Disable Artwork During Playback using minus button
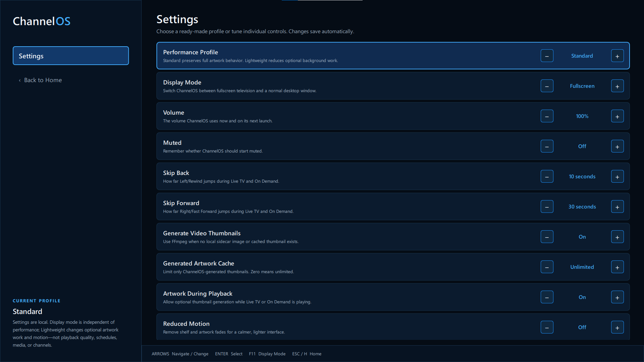This screenshot has height=362, width=644. (x=547, y=297)
